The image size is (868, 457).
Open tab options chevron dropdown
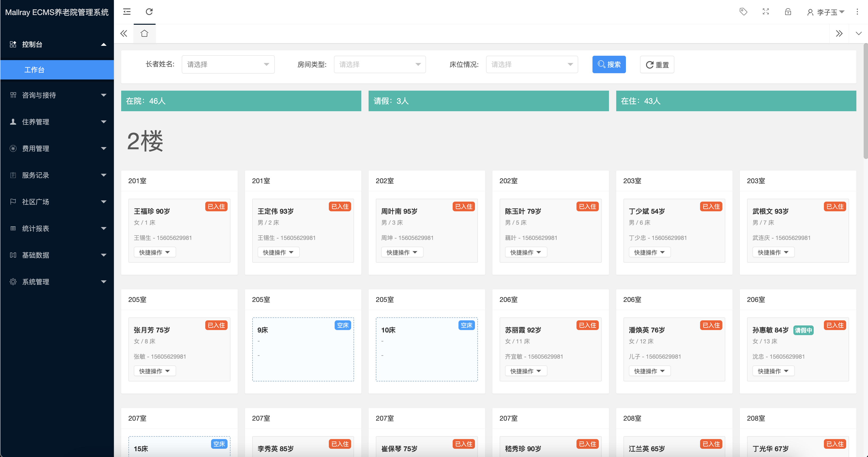858,33
